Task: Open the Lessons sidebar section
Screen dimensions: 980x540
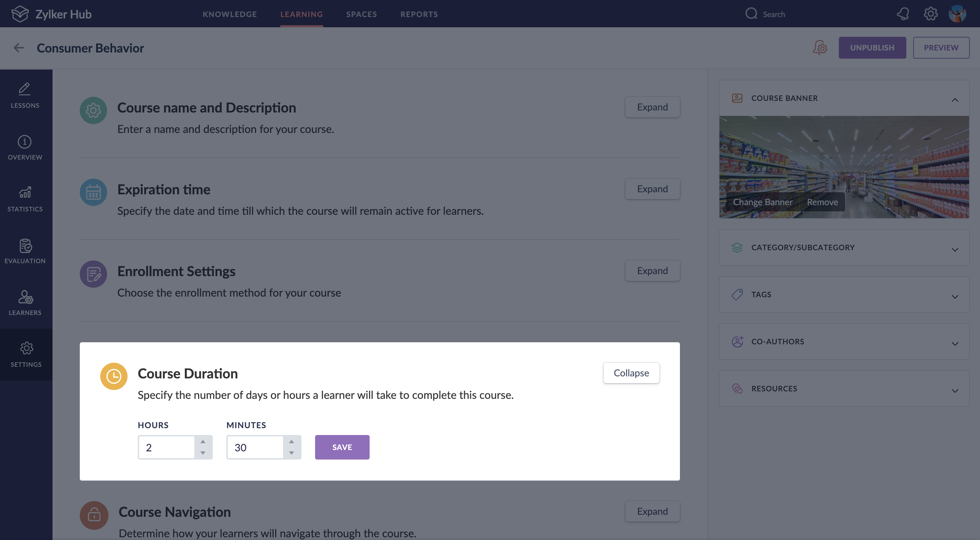Action: pyautogui.click(x=25, y=95)
